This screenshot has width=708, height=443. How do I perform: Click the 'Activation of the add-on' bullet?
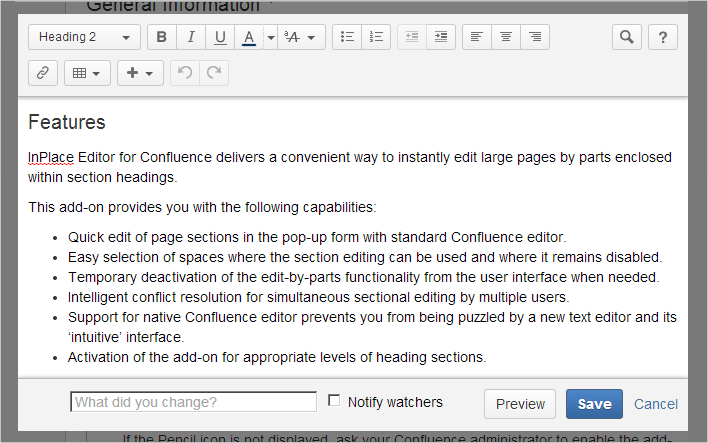pyautogui.click(x=277, y=357)
